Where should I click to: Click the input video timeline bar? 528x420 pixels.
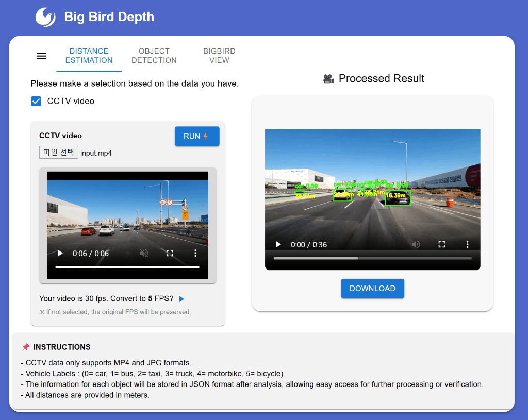coord(127,267)
